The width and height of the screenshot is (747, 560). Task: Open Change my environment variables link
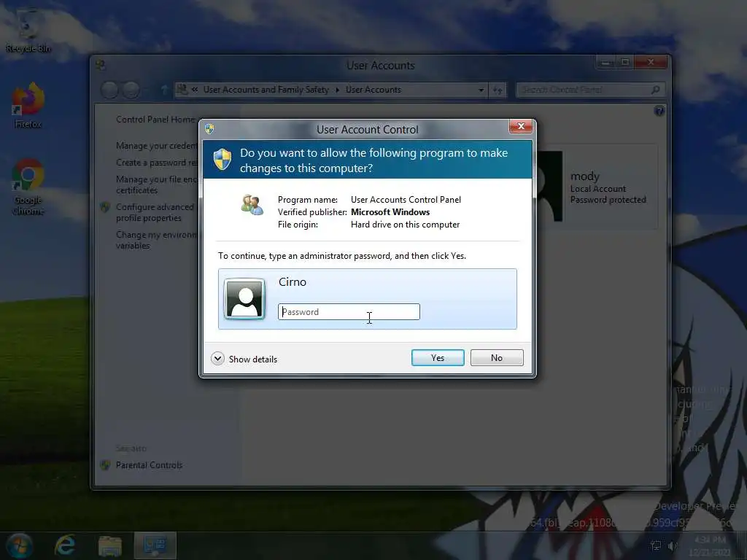click(x=157, y=240)
